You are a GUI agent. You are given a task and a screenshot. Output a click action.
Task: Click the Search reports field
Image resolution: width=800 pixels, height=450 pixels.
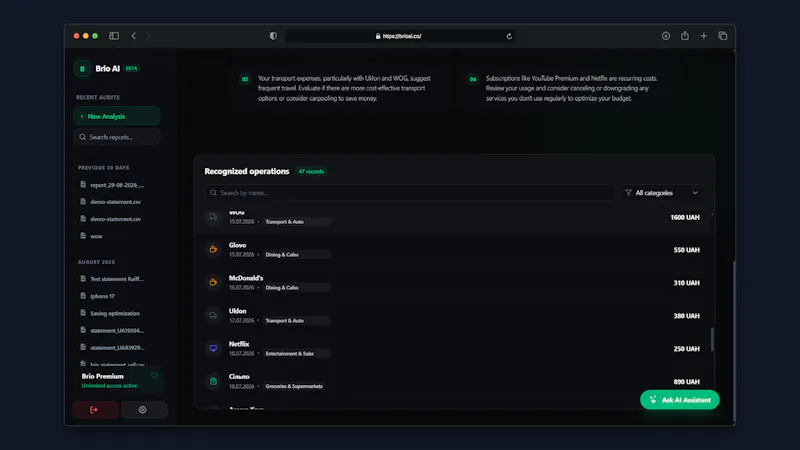coord(117,137)
